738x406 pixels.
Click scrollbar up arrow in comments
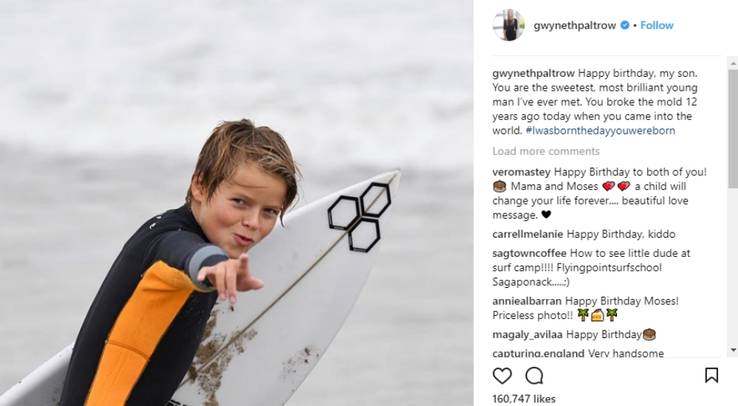(x=733, y=63)
